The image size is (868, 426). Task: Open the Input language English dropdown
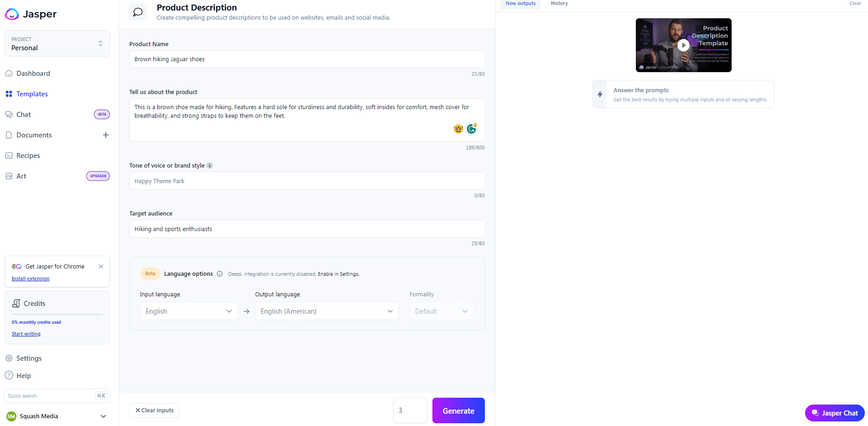click(189, 311)
